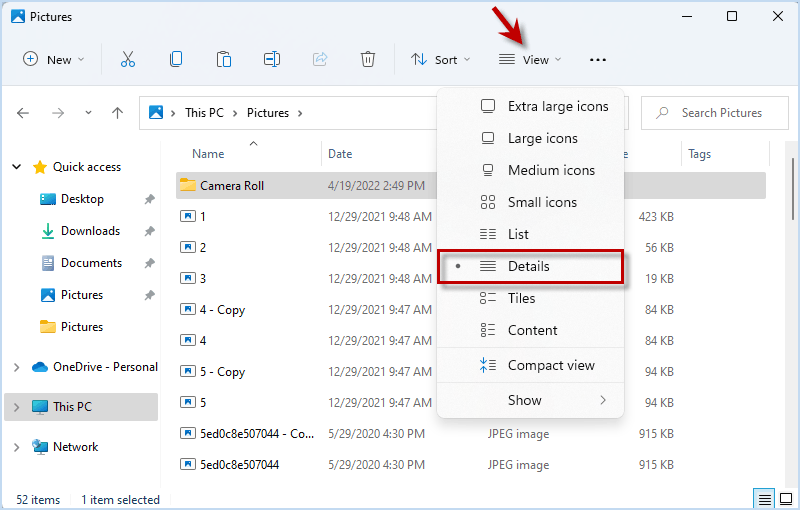Select Content view option
Image resolution: width=800 pixels, height=510 pixels.
pos(531,330)
